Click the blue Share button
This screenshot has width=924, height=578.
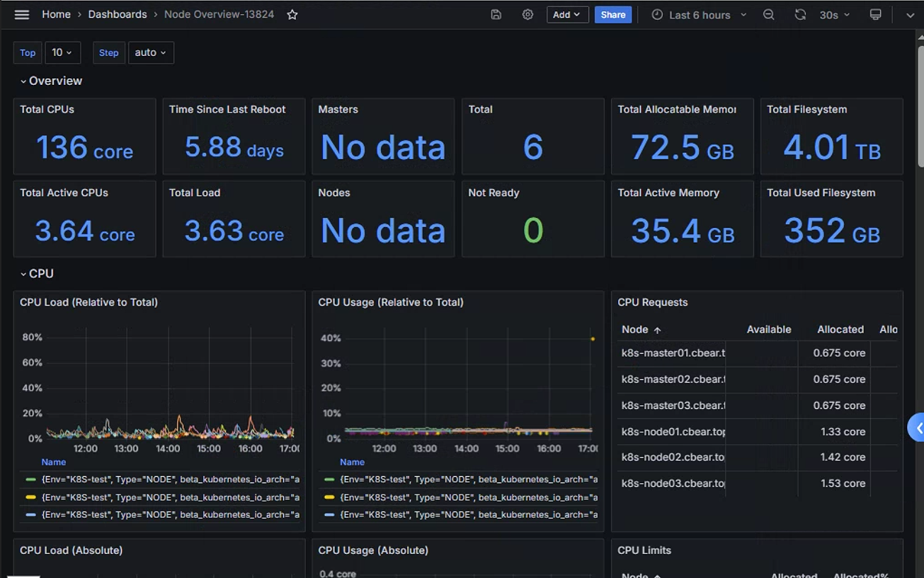click(613, 14)
